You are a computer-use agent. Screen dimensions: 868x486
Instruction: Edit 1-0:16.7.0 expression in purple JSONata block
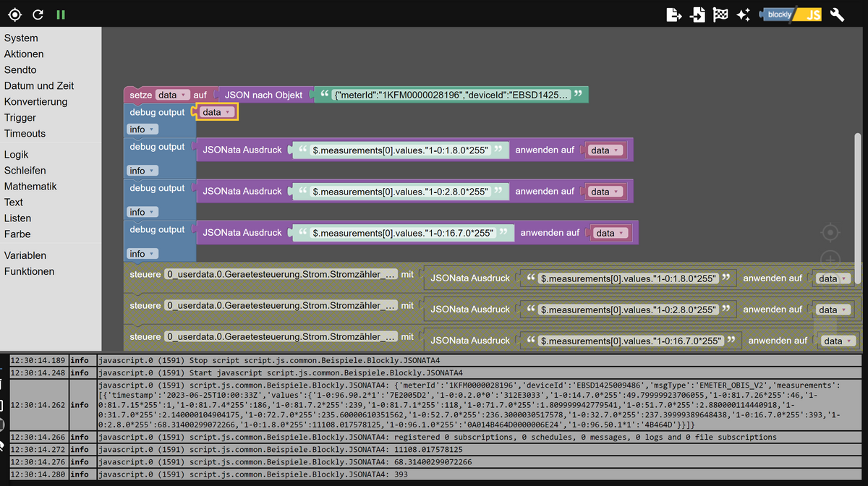click(x=403, y=233)
